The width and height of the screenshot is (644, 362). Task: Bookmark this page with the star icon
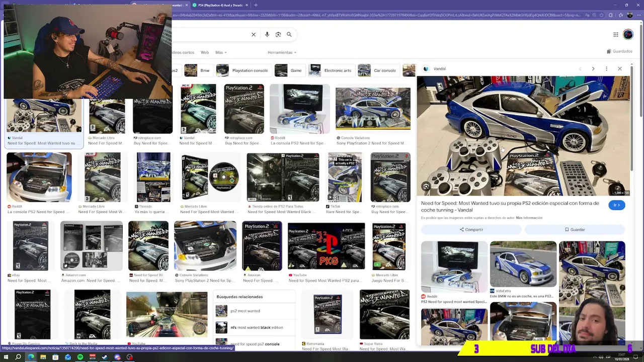point(602,15)
